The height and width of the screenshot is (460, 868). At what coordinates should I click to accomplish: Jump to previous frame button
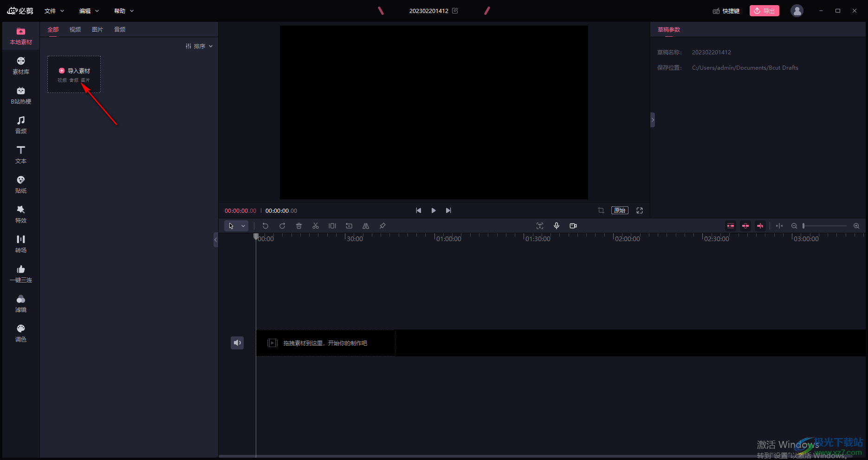419,210
